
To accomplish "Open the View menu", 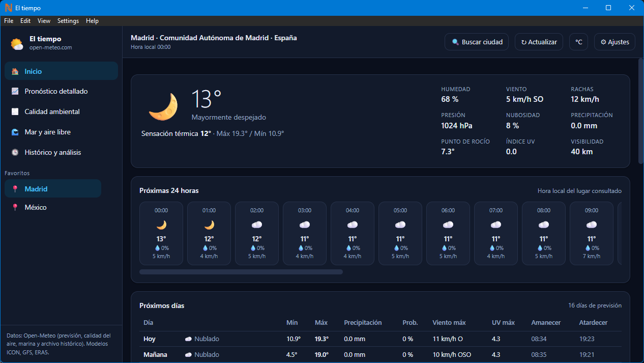I will point(44,21).
